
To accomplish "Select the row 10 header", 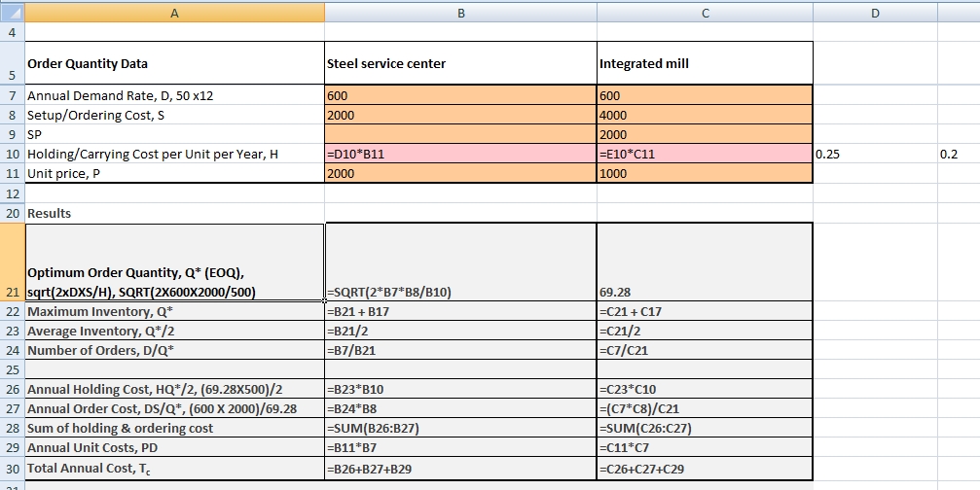I will [x=12, y=155].
